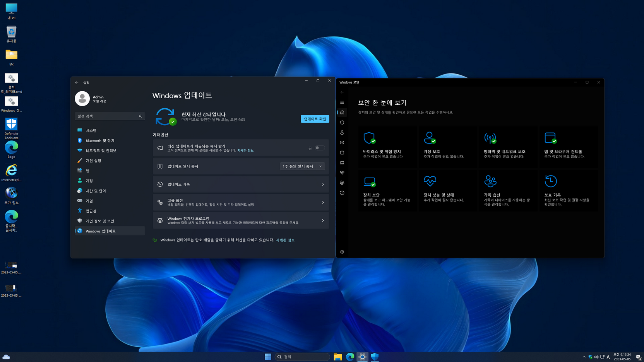The image size is (644, 362).
Task: Select 개인 정보 및 보안 in Settings sidebar
Action: coord(110,221)
